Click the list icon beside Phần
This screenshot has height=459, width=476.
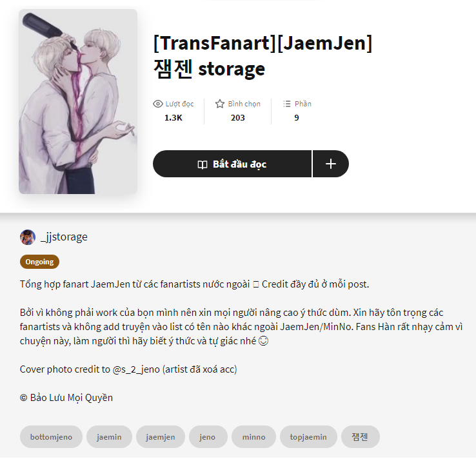click(x=287, y=104)
